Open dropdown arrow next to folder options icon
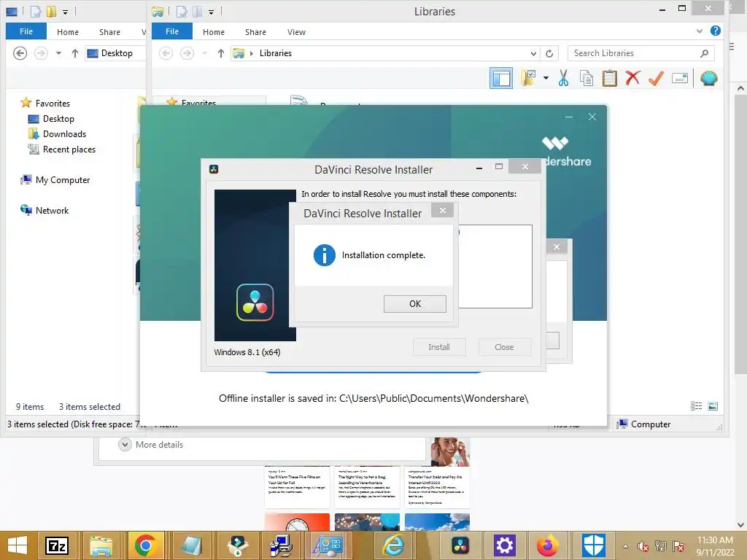The image size is (747, 560). (546, 78)
